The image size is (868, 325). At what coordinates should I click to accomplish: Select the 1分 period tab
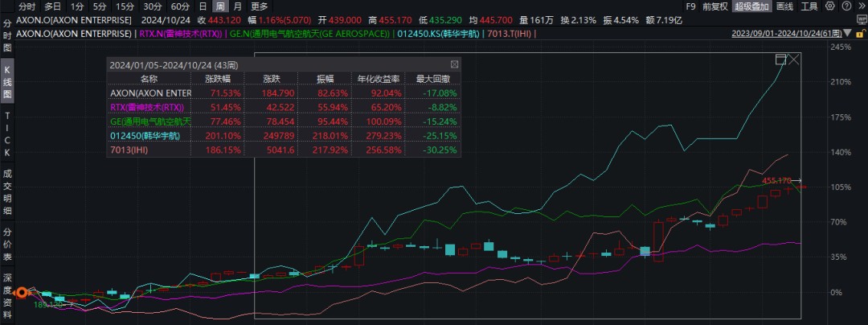point(77,6)
